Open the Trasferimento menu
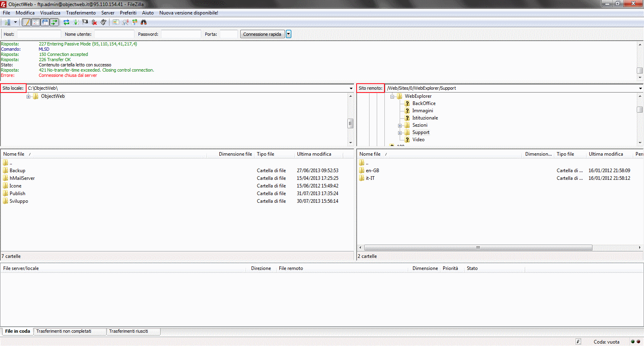 [x=80, y=13]
